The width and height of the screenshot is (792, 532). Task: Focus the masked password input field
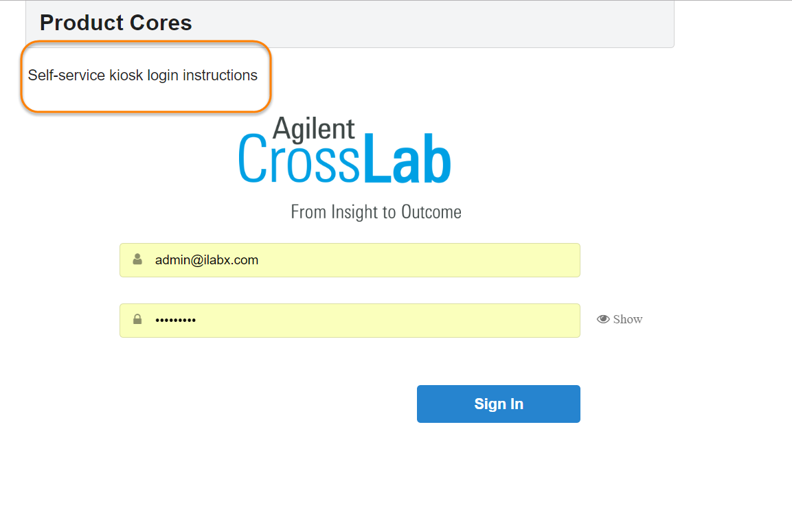click(x=350, y=321)
